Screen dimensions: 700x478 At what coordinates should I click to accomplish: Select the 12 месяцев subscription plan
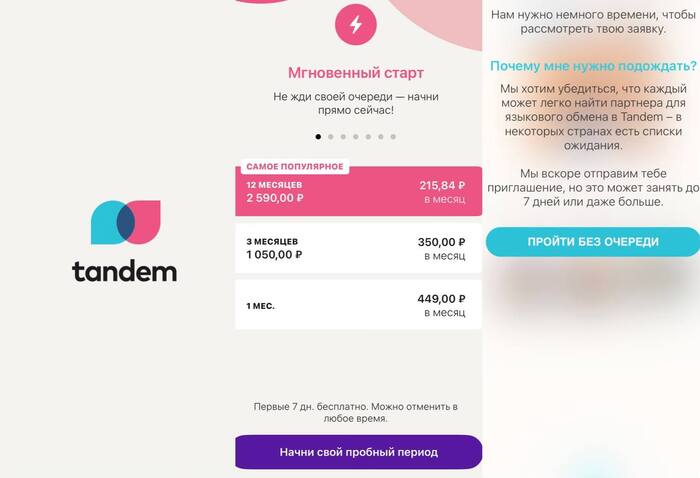(358, 192)
